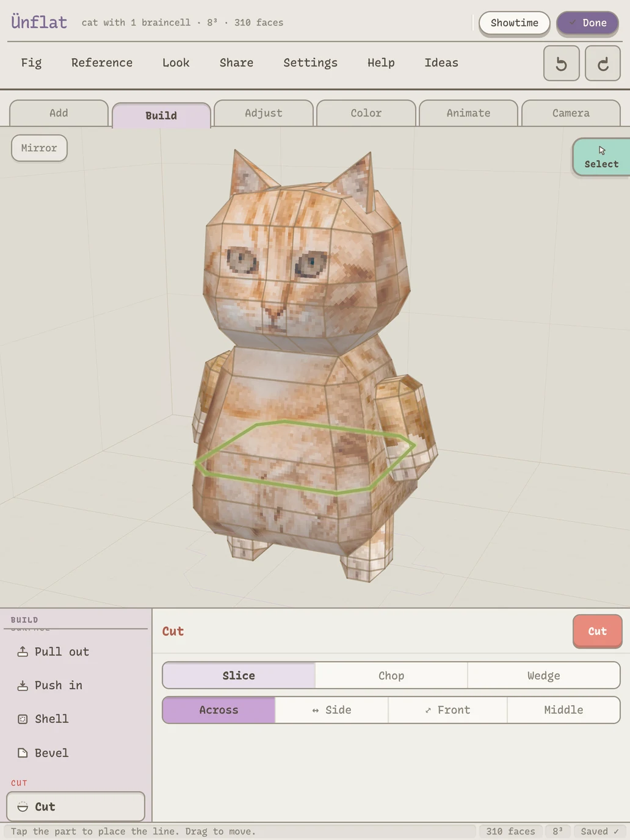
Task: Open the Settings menu
Action: [310, 63]
